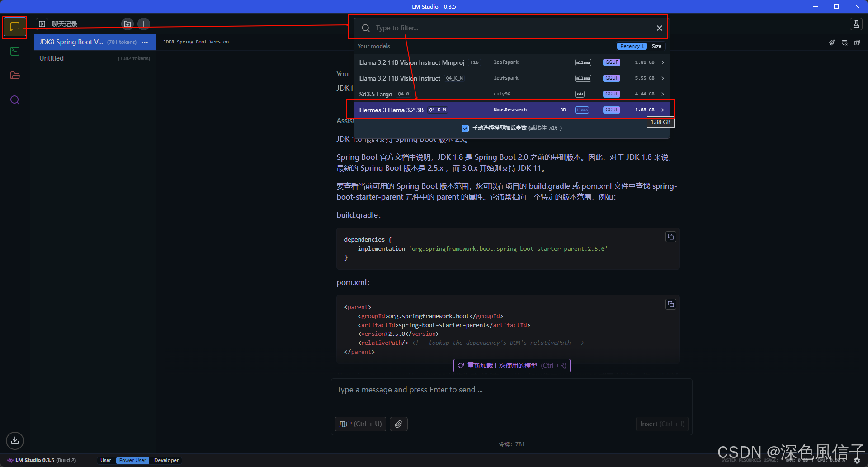Attach a file with paperclip button

(399, 424)
